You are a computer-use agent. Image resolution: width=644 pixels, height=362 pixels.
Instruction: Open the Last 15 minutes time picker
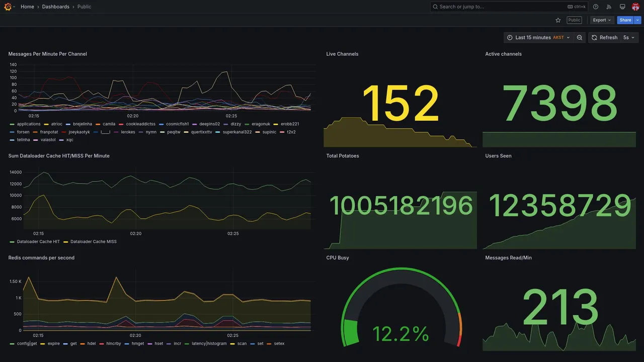coord(538,38)
